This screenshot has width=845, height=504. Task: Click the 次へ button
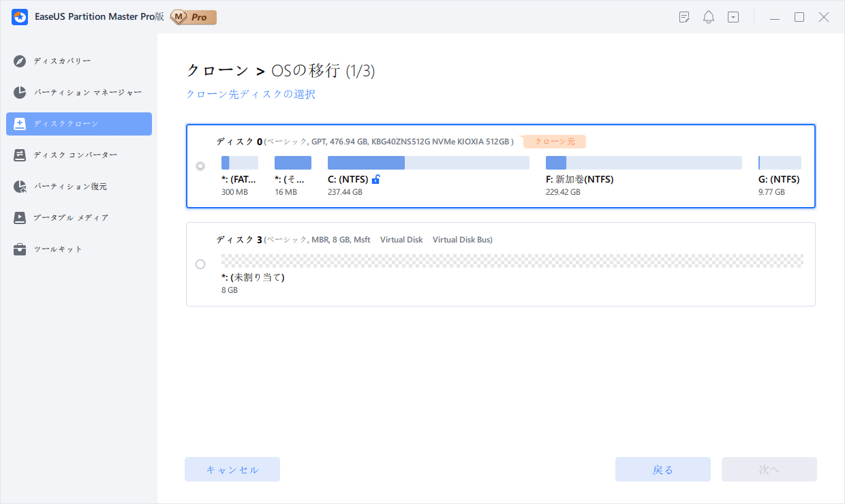pyautogui.click(x=769, y=469)
